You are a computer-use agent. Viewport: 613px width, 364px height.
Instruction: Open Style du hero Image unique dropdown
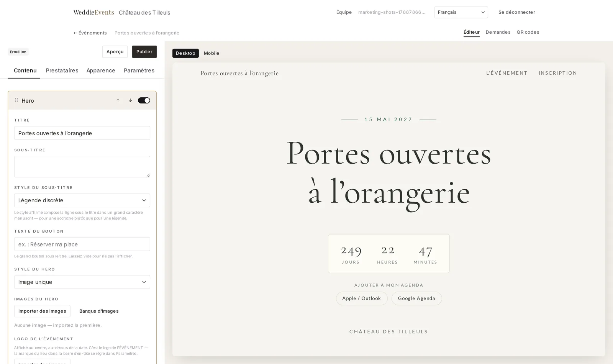[82, 282]
